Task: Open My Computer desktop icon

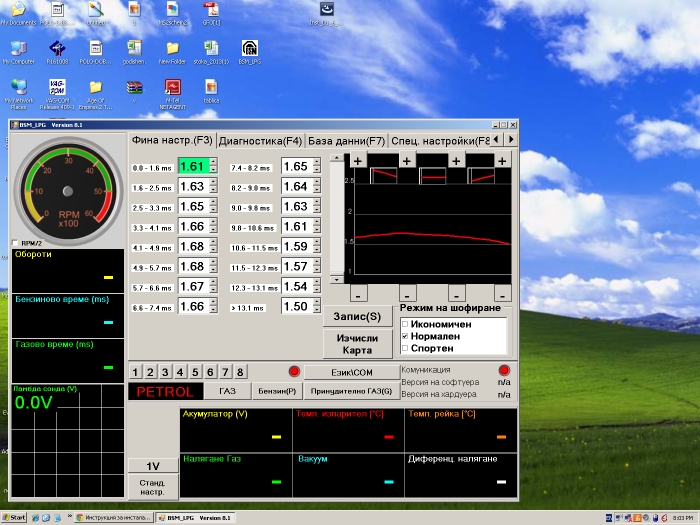Action: [18, 49]
